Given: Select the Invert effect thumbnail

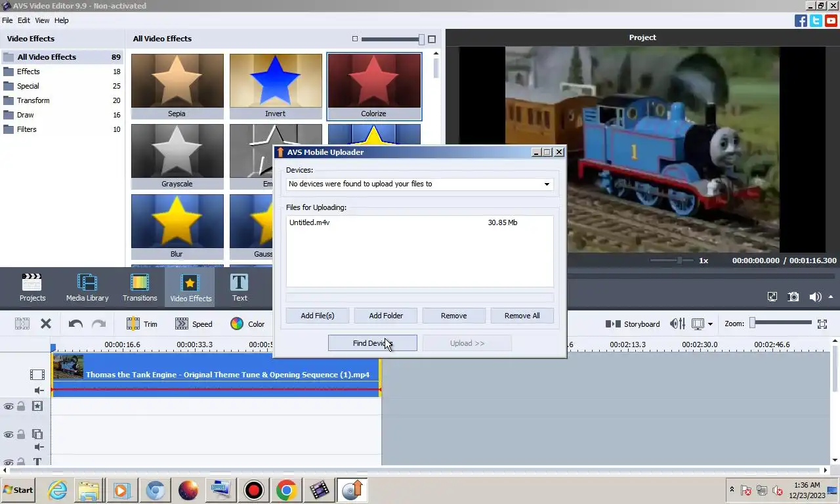Looking at the screenshot, I should 276,87.
